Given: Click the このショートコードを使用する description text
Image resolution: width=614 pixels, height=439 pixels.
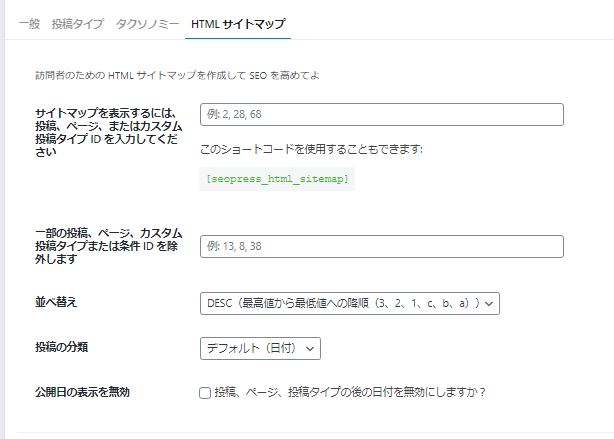Looking at the screenshot, I should (311, 149).
